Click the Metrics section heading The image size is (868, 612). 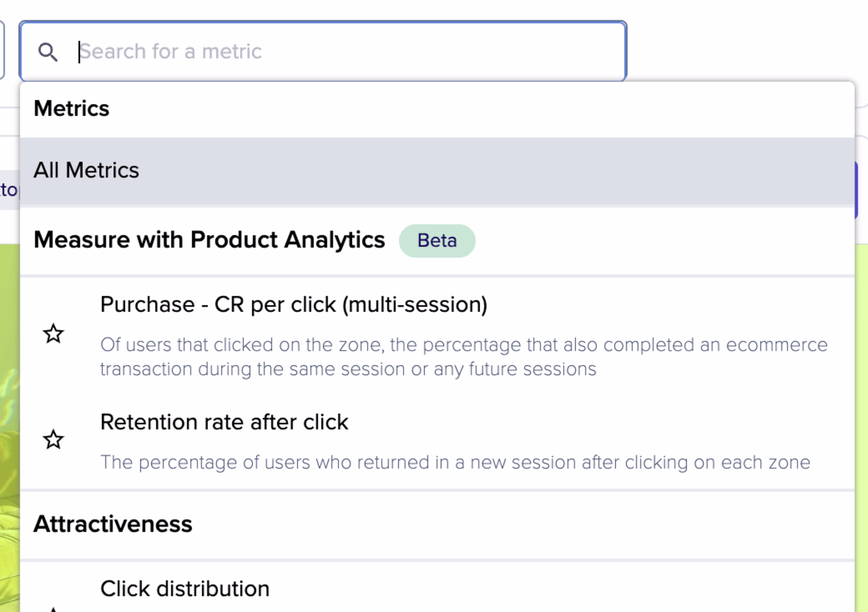(71, 109)
